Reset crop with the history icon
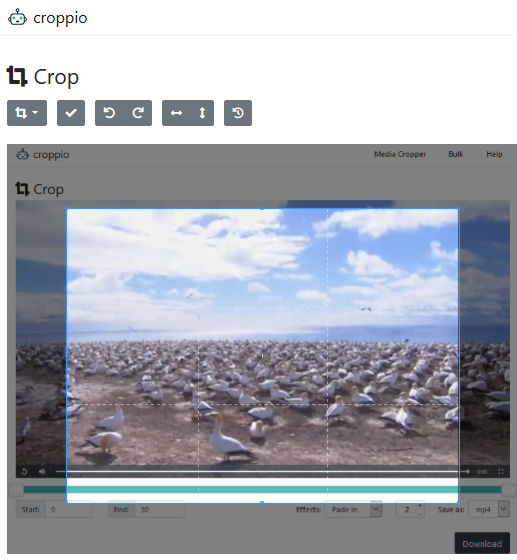 coord(238,113)
